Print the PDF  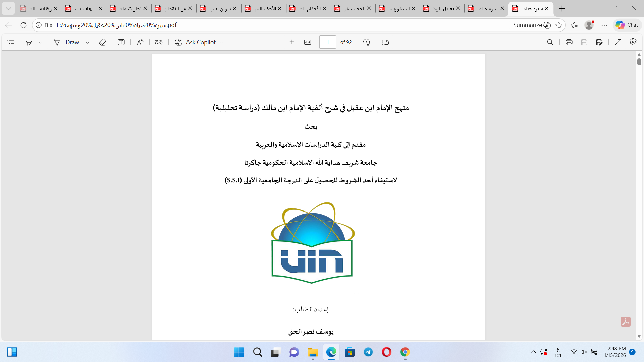[x=569, y=42]
